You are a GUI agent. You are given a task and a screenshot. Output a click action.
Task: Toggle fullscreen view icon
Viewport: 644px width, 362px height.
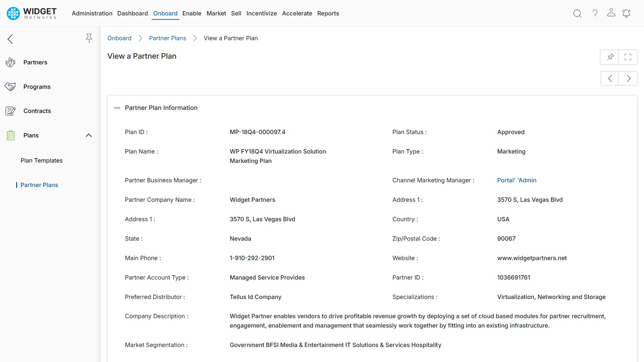628,57
